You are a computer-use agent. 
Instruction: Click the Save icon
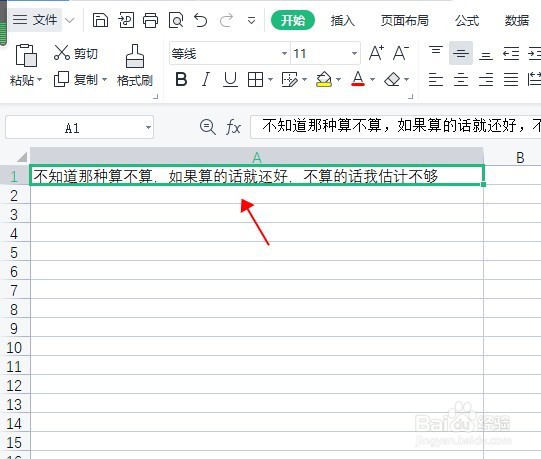pos(100,20)
